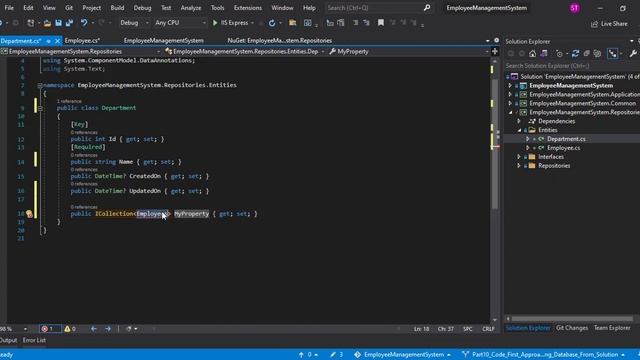Switch to the Team Explorer panel tab

point(612,328)
